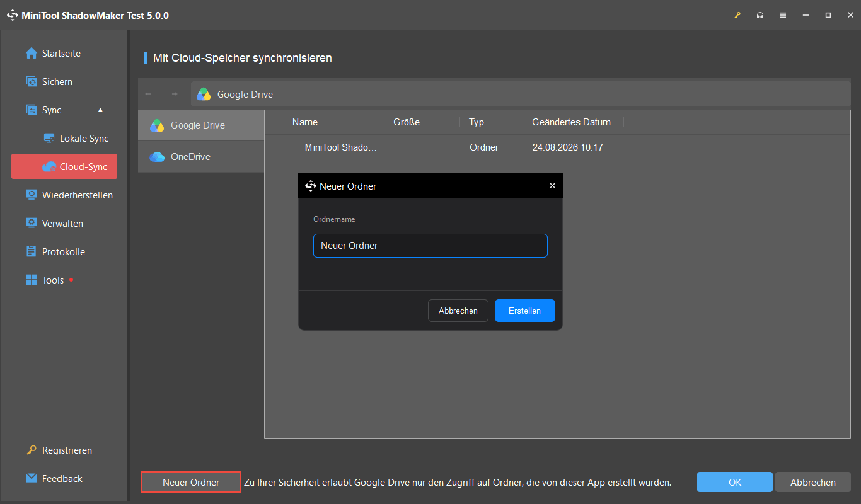Click the Ordnername input field
Screen dimensions: 861x504
430,246
